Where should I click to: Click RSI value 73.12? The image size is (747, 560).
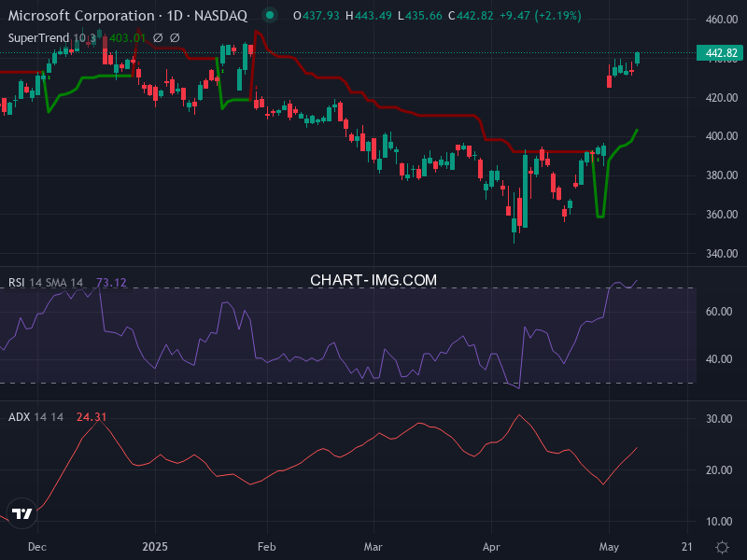pos(111,283)
